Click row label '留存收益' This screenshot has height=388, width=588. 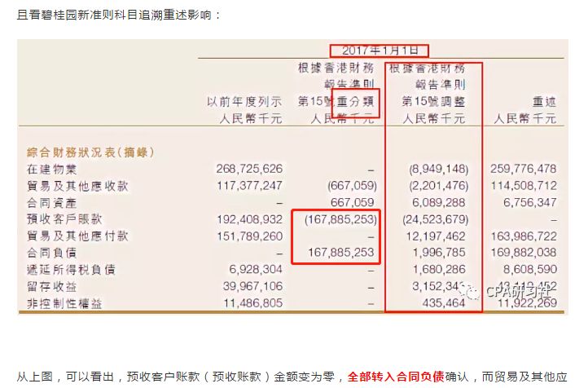click(x=51, y=287)
